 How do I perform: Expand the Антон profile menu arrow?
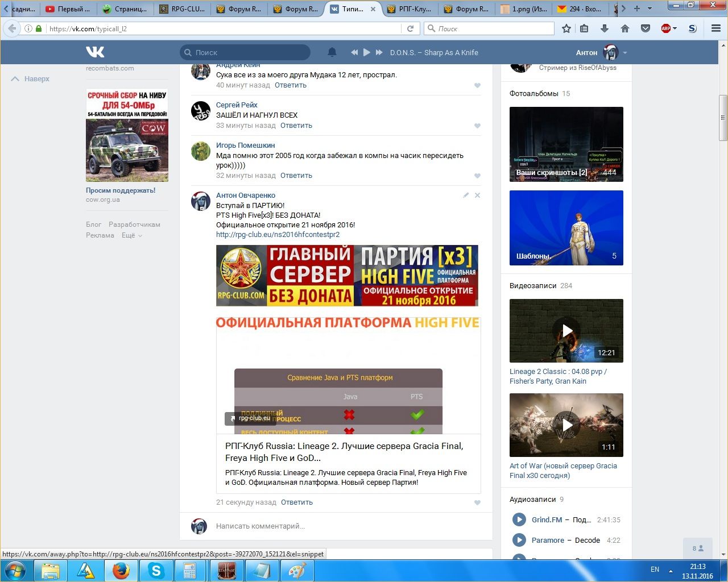[625, 53]
